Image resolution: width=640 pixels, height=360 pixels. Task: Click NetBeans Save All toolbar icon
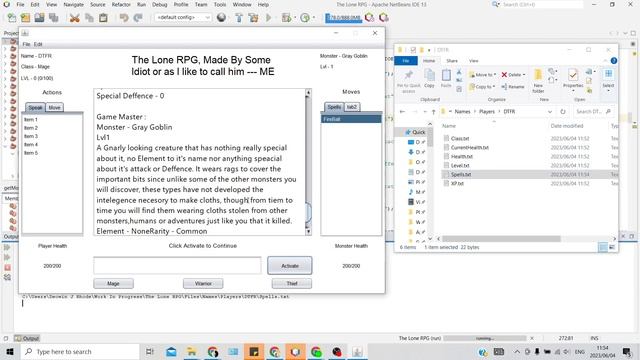tap(53, 18)
